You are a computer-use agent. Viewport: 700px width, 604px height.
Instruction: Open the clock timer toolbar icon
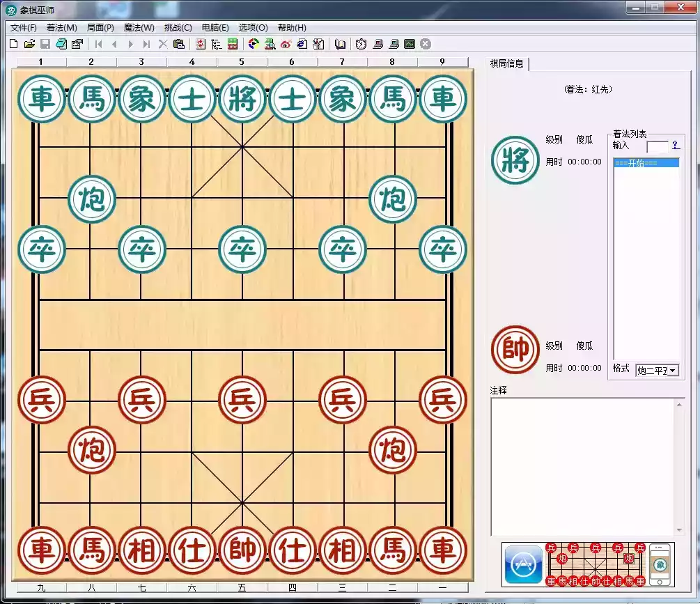tap(360, 43)
